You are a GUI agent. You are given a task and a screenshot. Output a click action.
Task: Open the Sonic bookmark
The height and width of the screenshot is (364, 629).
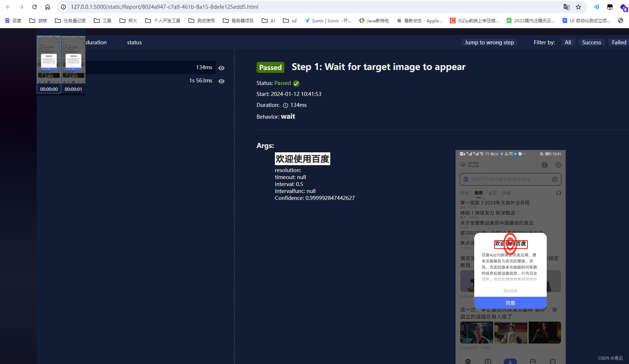click(x=328, y=21)
